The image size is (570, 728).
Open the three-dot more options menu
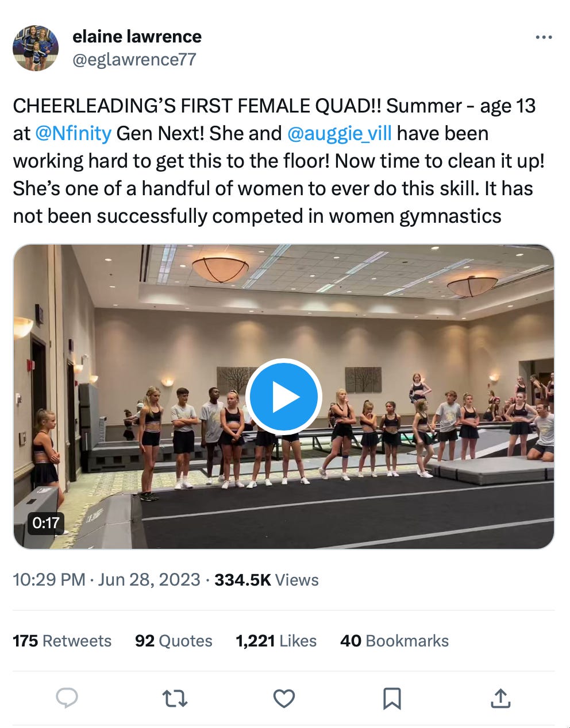pyautogui.click(x=543, y=37)
